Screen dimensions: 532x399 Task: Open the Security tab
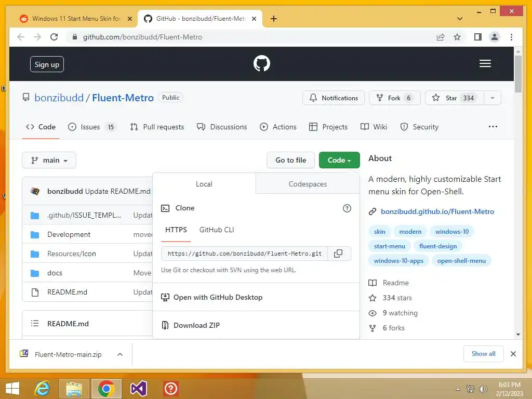[x=419, y=127]
